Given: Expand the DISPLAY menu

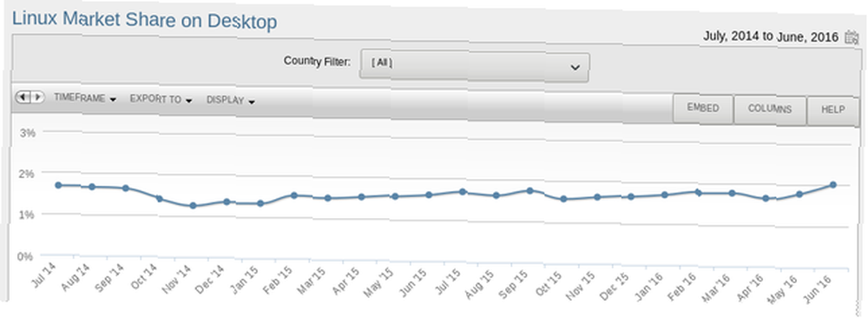Looking at the screenshot, I should click(230, 101).
